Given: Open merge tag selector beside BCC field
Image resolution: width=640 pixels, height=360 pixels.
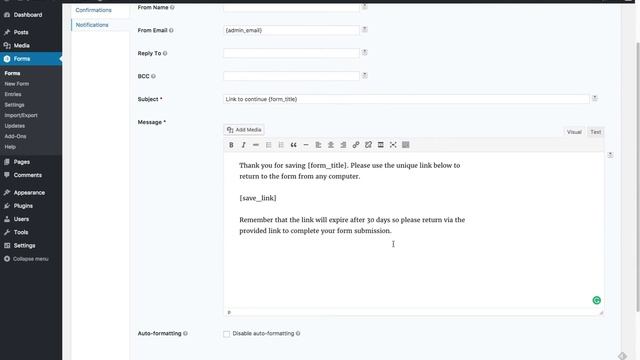Looking at the screenshot, I should pos(365,76).
